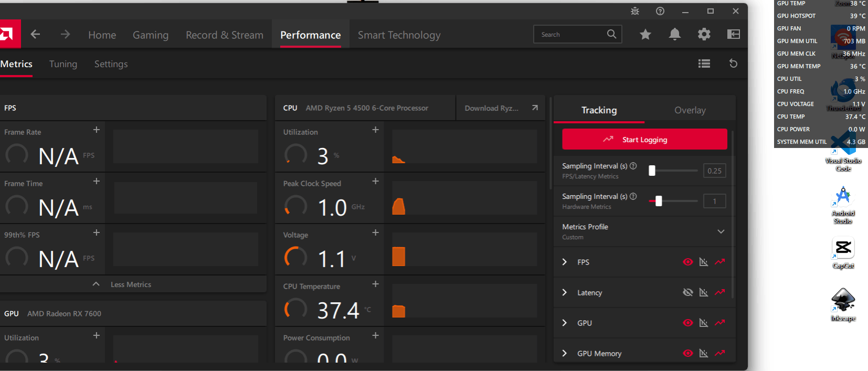Expand the GPU Memory tracking section

[565, 353]
